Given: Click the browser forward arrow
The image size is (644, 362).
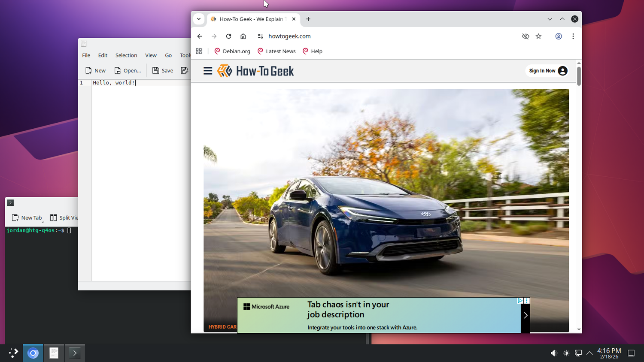Looking at the screenshot, I should [x=214, y=36].
